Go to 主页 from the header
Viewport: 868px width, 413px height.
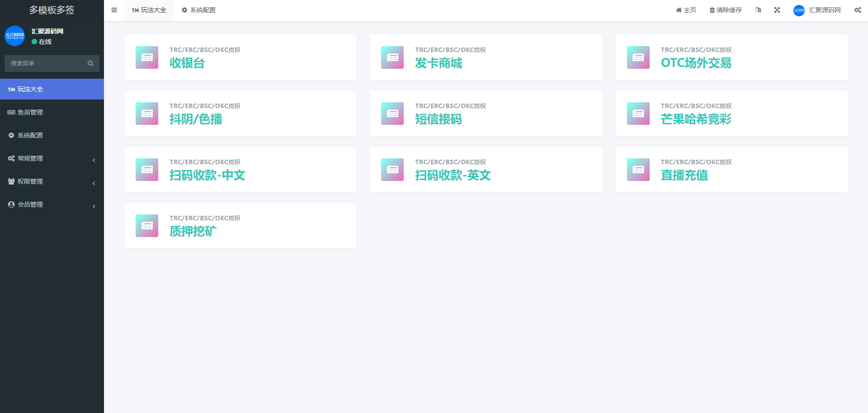(x=686, y=10)
